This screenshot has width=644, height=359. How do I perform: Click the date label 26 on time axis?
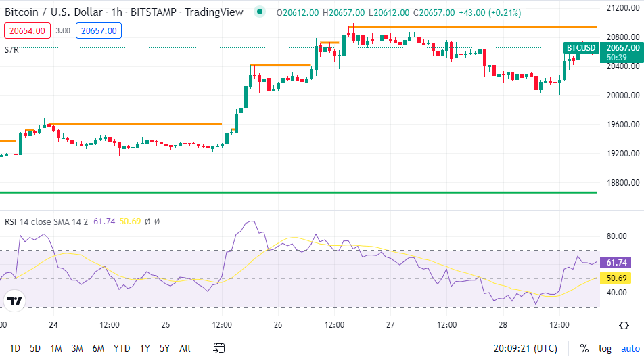pos(278,325)
